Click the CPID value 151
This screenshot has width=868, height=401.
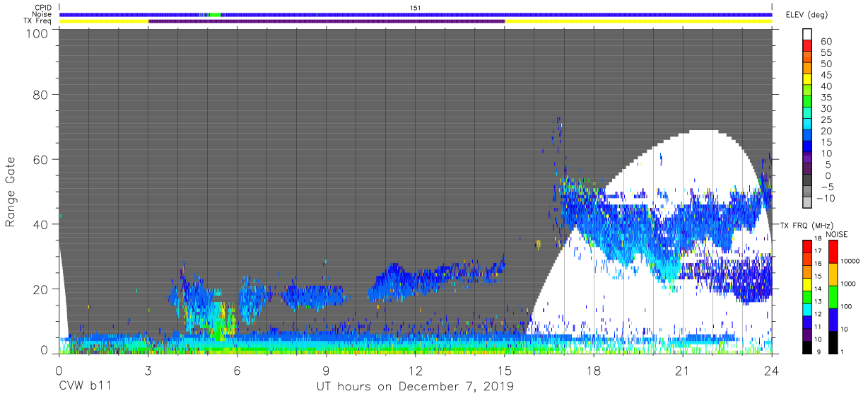[416, 8]
